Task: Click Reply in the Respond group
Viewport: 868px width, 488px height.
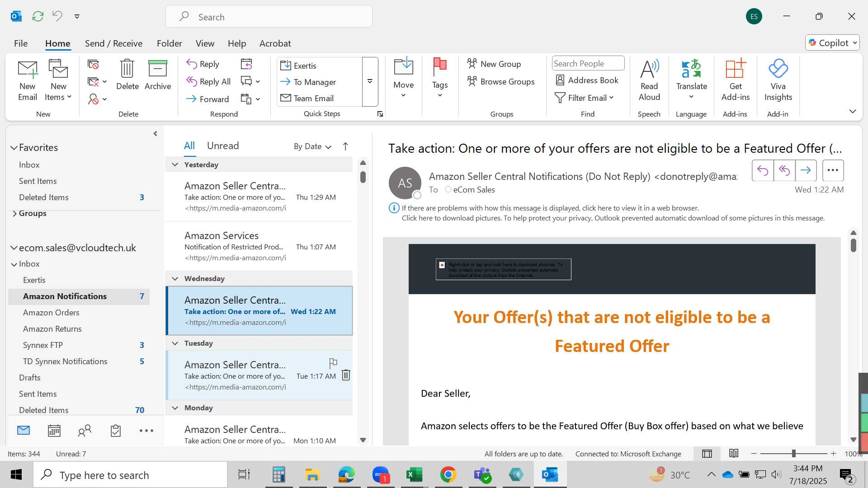Action: [x=203, y=64]
